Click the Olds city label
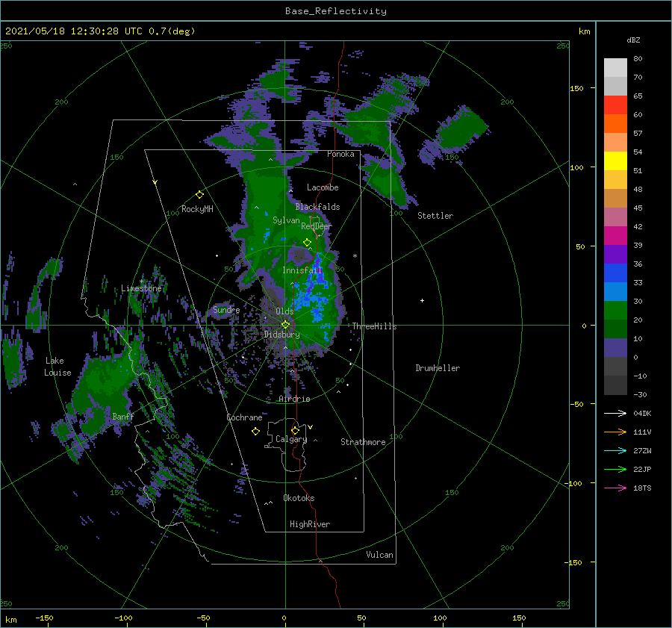672x628 pixels. [284, 311]
